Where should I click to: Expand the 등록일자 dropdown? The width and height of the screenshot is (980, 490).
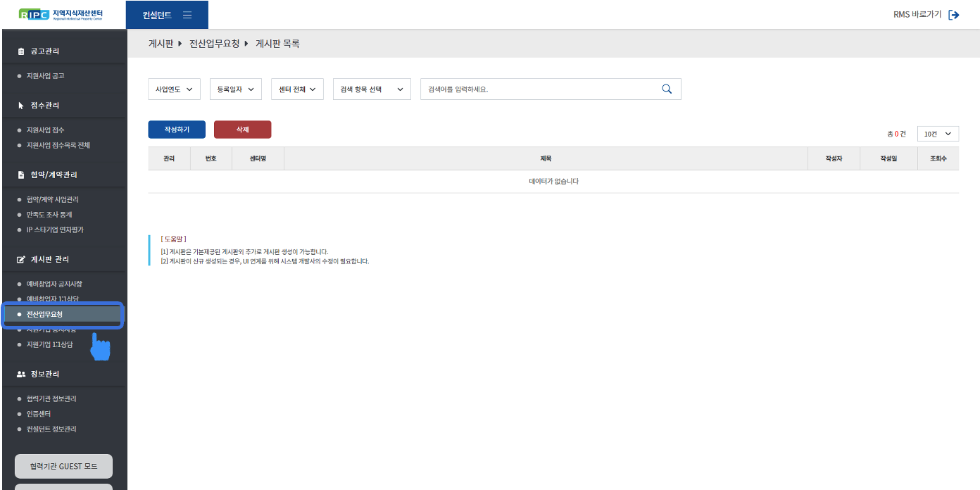click(235, 89)
